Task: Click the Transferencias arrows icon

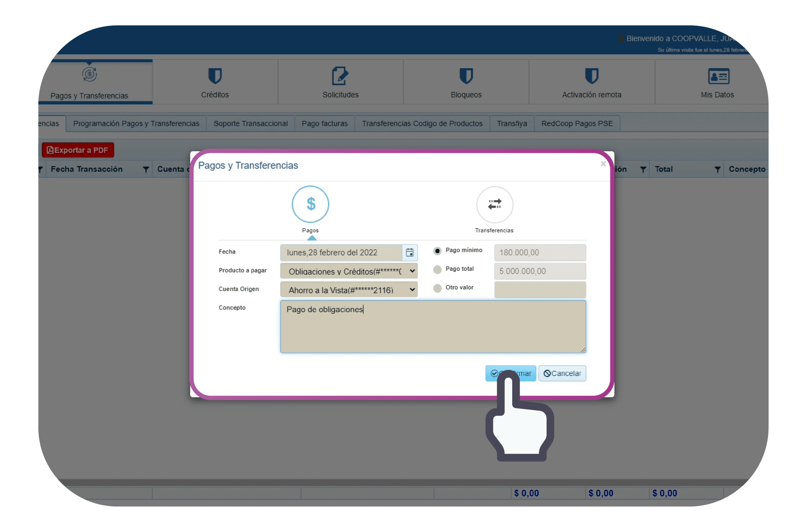Action: [495, 205]
